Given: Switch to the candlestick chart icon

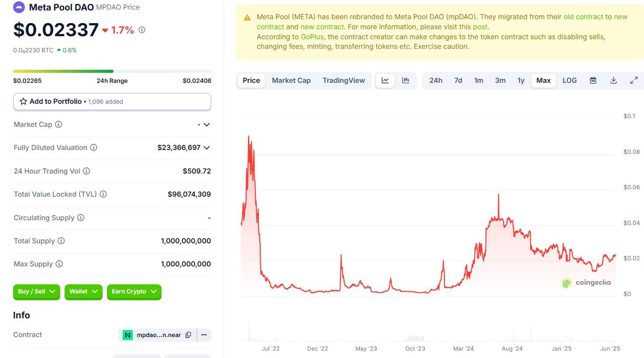Looking at the screenshot, I should click(406, 80).
